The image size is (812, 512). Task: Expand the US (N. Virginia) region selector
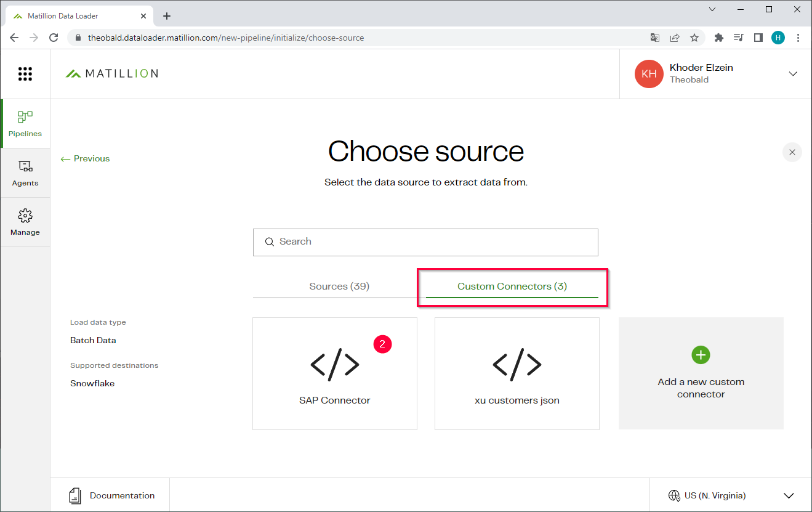point(789,496)
